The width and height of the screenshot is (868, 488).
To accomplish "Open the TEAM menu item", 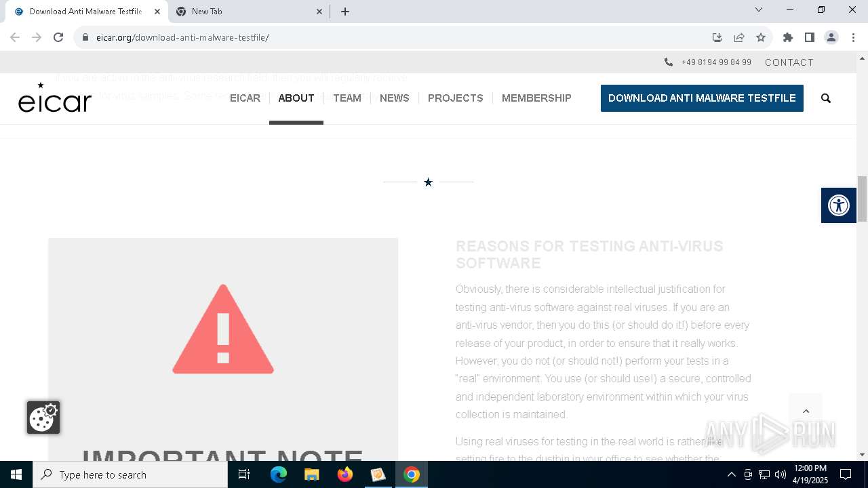I will [347, 98].
